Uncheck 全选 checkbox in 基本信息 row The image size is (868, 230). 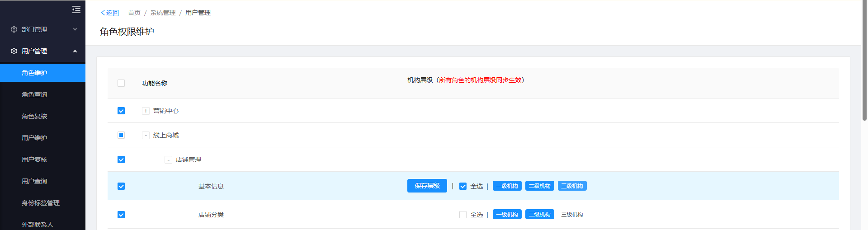point(463,186)
